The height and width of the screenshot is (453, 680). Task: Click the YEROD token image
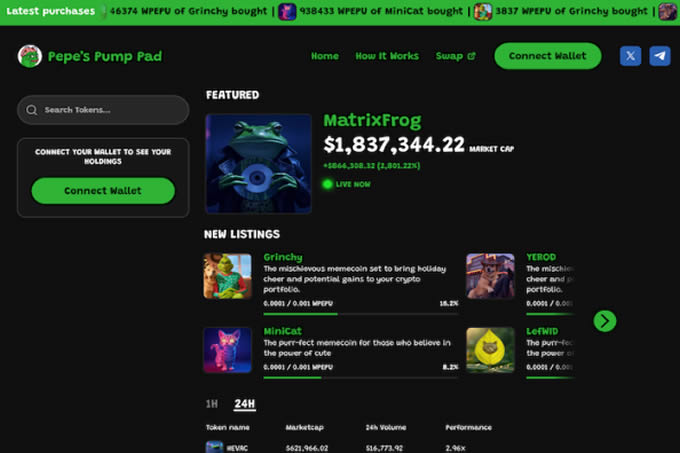491,276
